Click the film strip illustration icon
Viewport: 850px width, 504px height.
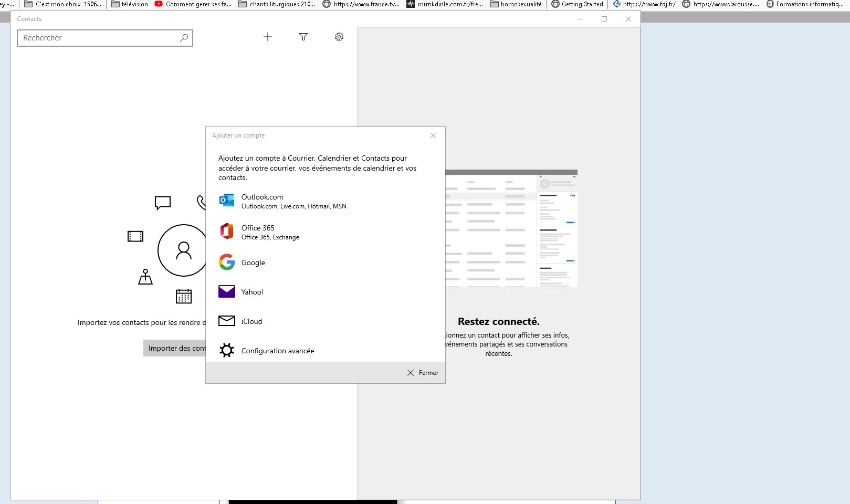(x=135, y=236)
